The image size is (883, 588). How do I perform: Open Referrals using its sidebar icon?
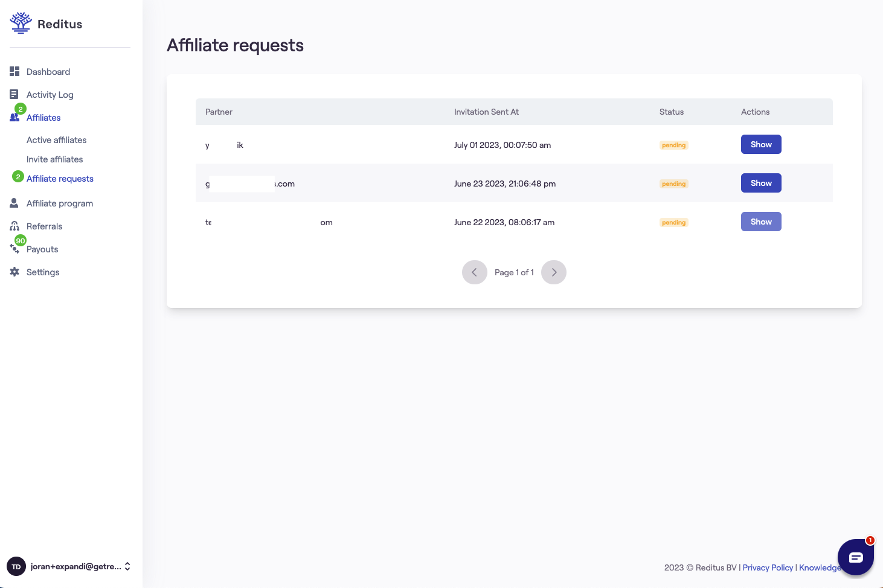tap(14, 226)
